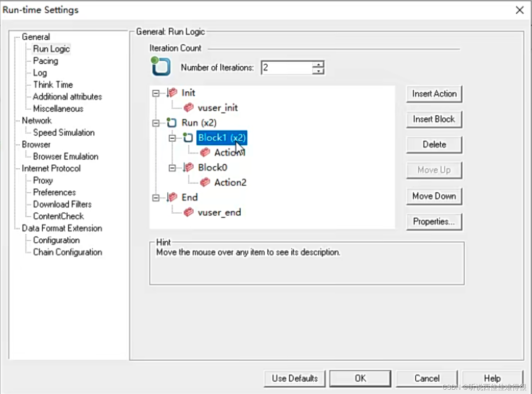Viewport: 532px width, 394px height.
Task: Select the Network category
Action: point(37,120)
